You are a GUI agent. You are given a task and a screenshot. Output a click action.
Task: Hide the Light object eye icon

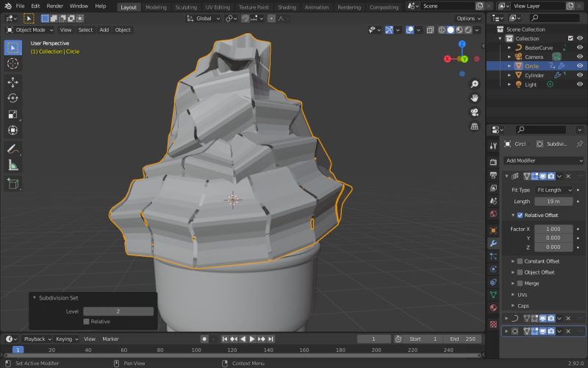tap(580, 85)
